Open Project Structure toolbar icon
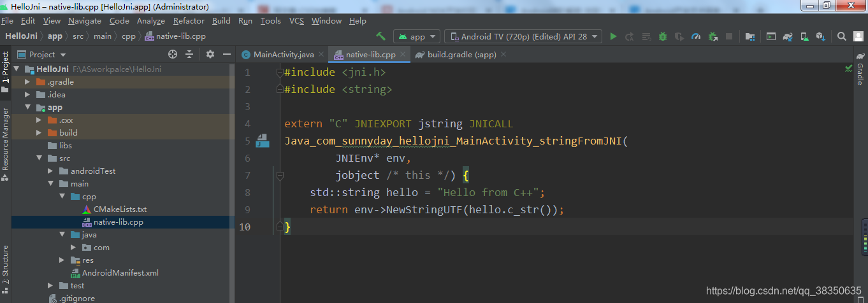868x303 pixels. point(750,36)
